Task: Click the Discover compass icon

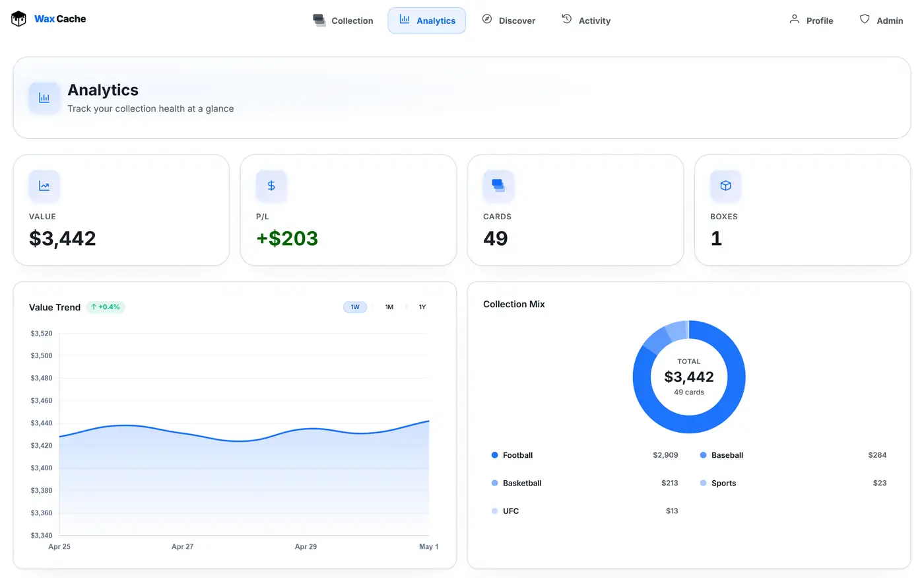Action: click(x=487, y=19)
